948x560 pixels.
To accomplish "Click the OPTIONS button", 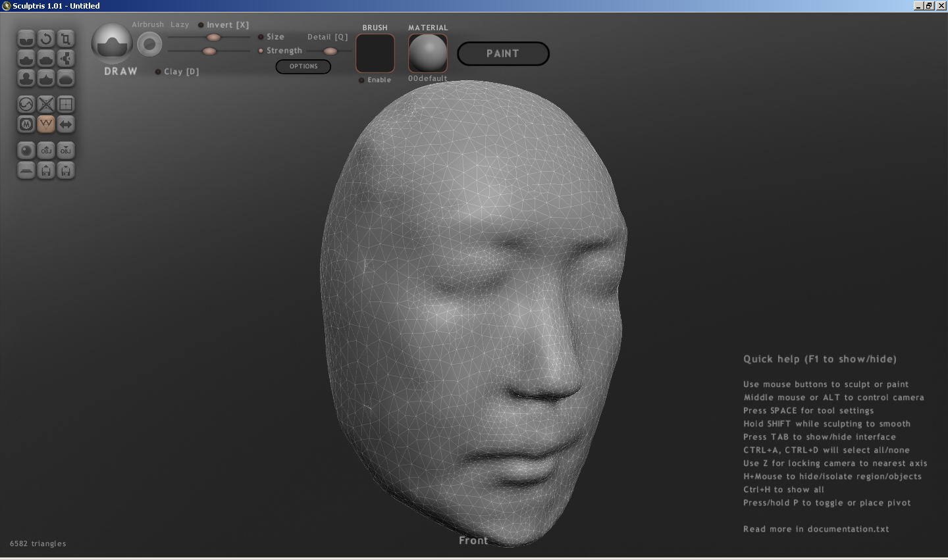I will point(303,66).
